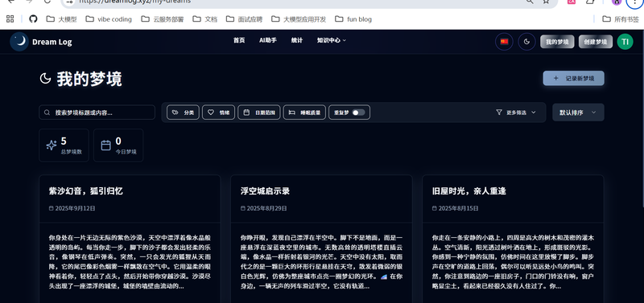Open the 默认排序 dropdown
Viewport: 644px width, 303px height.
click(x=578, y=113)
